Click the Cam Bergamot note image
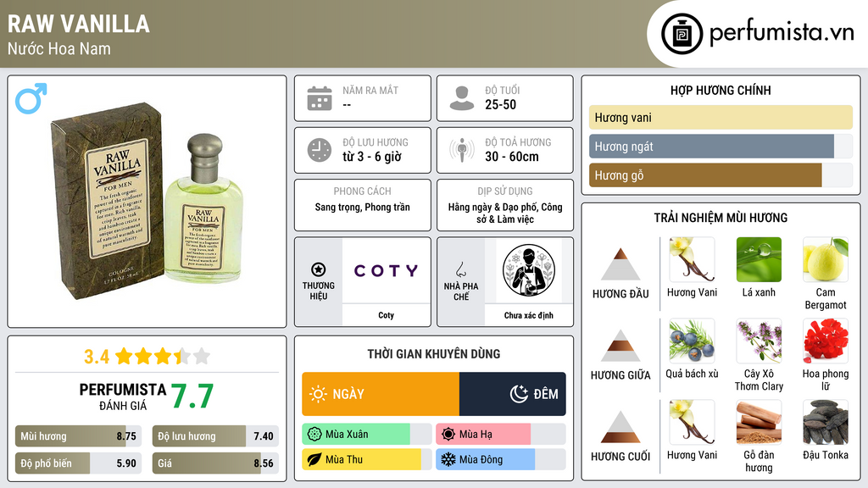The height and width of the screenshot is (488, 868). (826, 259)
